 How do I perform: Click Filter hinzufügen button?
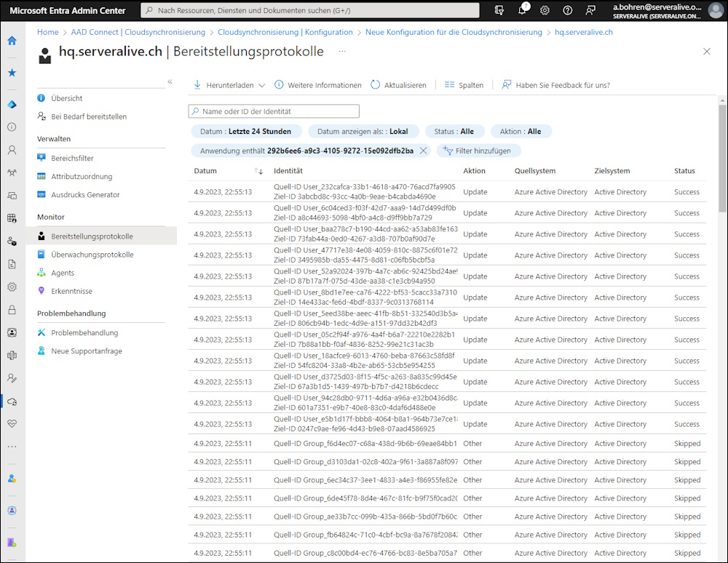[478, 151]
